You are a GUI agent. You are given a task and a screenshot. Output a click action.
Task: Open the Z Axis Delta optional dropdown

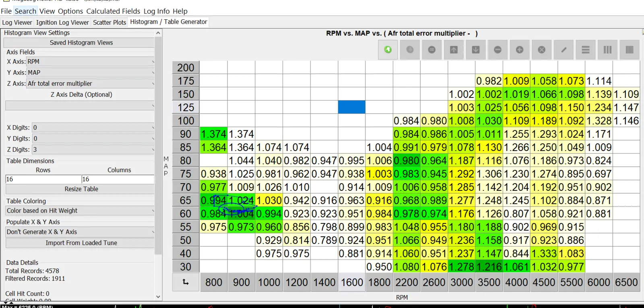click(80, 105)
